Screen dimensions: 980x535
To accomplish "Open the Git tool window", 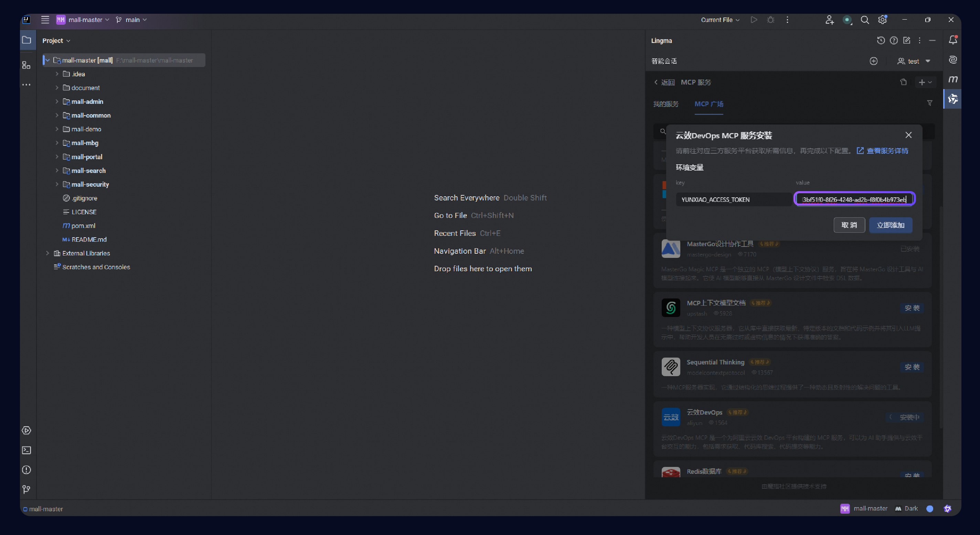I will (26, 489).
